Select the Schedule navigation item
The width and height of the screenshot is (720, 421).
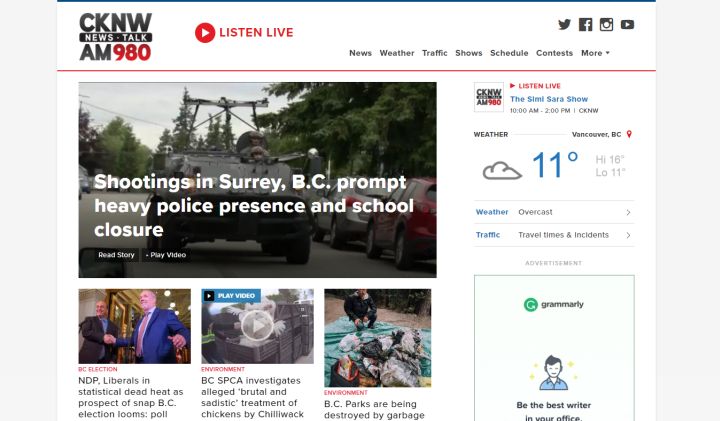coord(509,53)
